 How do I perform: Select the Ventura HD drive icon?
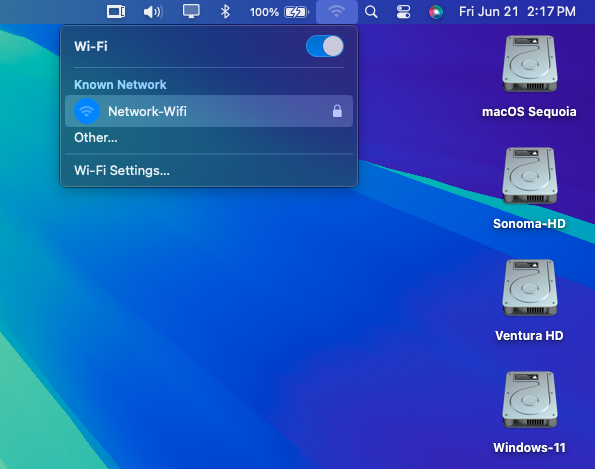(530, 288)
